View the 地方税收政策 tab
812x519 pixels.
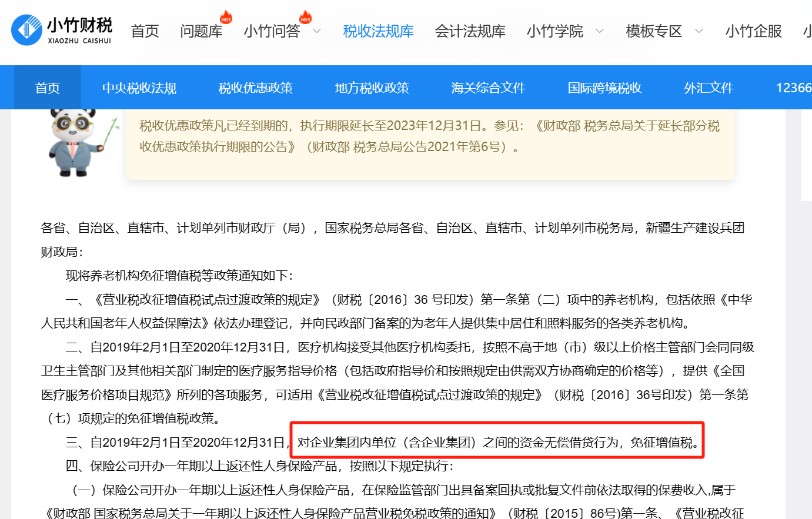tap(372, 88)
